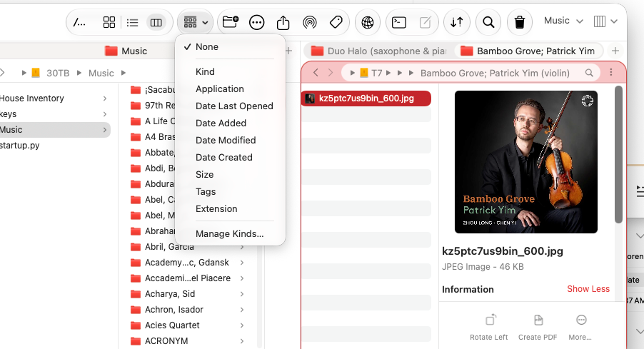Click the preview pane vertical scrollbar

coord(618,154)
